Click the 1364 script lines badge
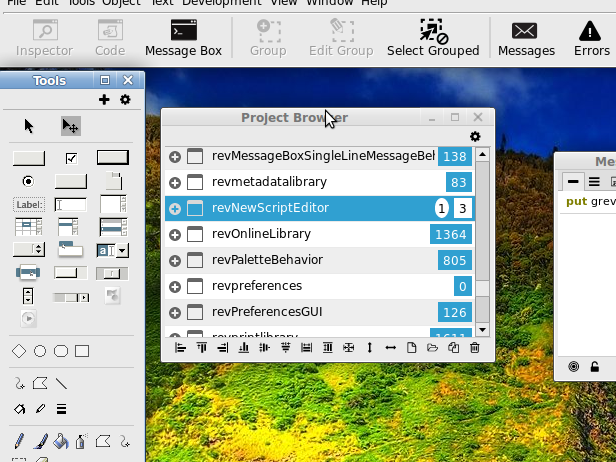Image resolution: width=616 pixels, height=462 pixels. pos(450,235)
